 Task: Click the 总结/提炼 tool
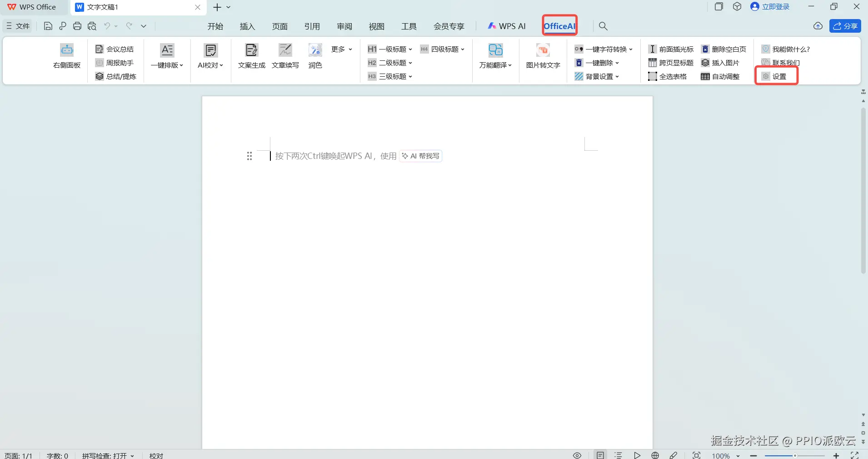pyautogui.click(x=116, y=76)
